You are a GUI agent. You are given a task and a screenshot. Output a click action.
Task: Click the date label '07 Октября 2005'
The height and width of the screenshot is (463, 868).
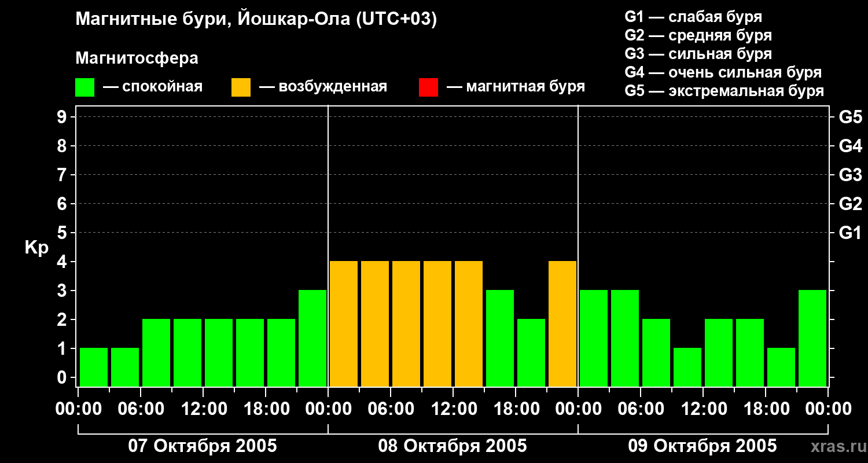point(203,446)
